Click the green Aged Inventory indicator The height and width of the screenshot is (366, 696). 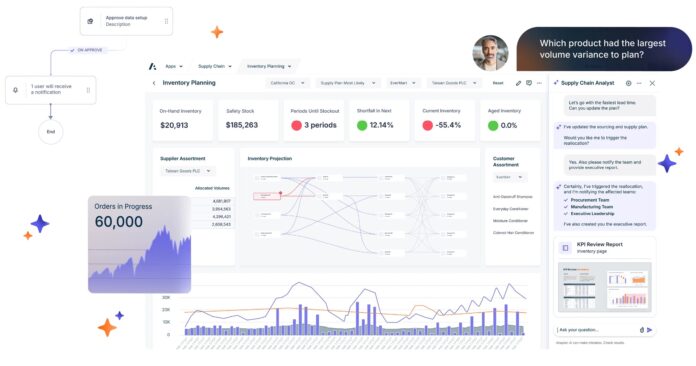tap(493, 126)
